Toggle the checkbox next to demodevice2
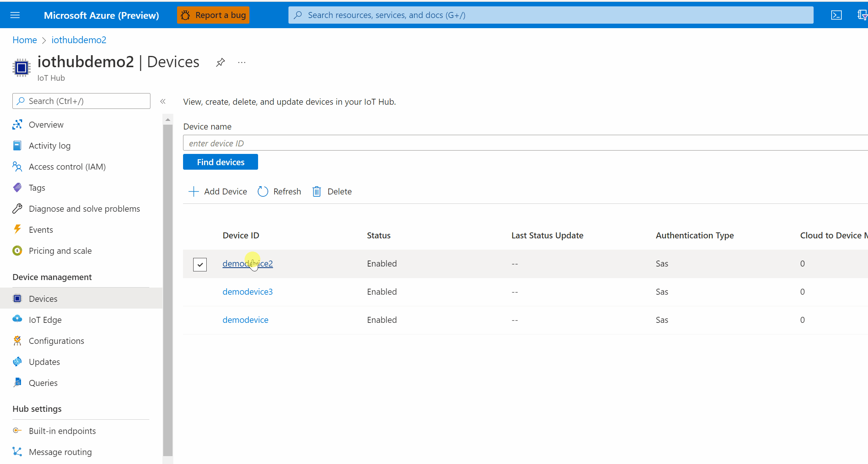The width and height of the screenshot is (868, 464). [200, 264]
